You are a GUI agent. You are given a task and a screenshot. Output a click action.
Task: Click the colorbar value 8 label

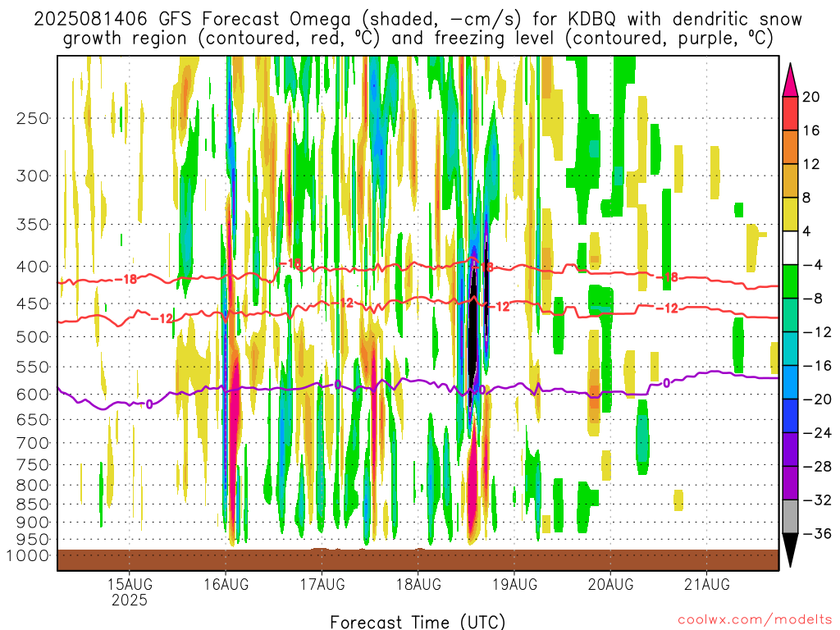pyautogui.click(x=806, y=199)
